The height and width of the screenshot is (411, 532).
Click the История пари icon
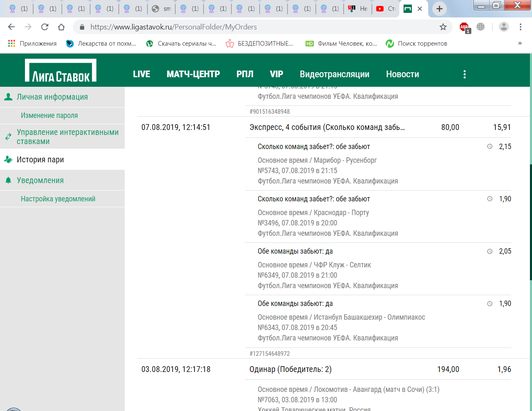(x=8, y=159)
